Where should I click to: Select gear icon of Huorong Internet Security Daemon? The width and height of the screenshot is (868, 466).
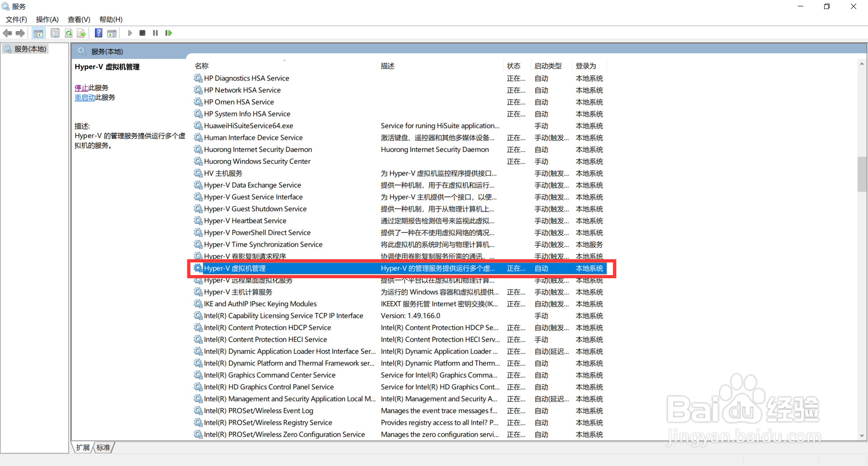tap(198, 149)
